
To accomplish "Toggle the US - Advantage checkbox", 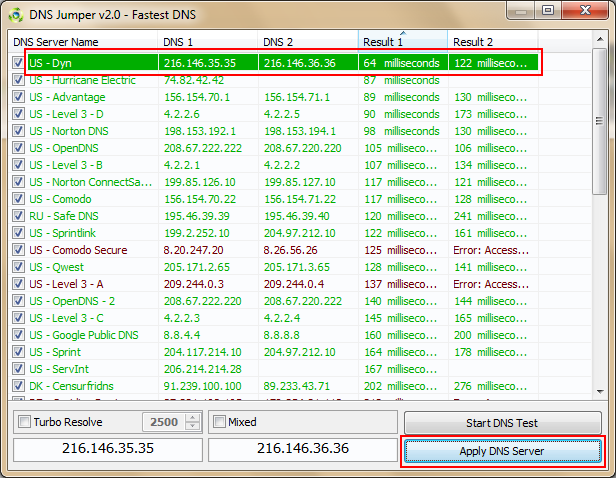I will [18, 97].
